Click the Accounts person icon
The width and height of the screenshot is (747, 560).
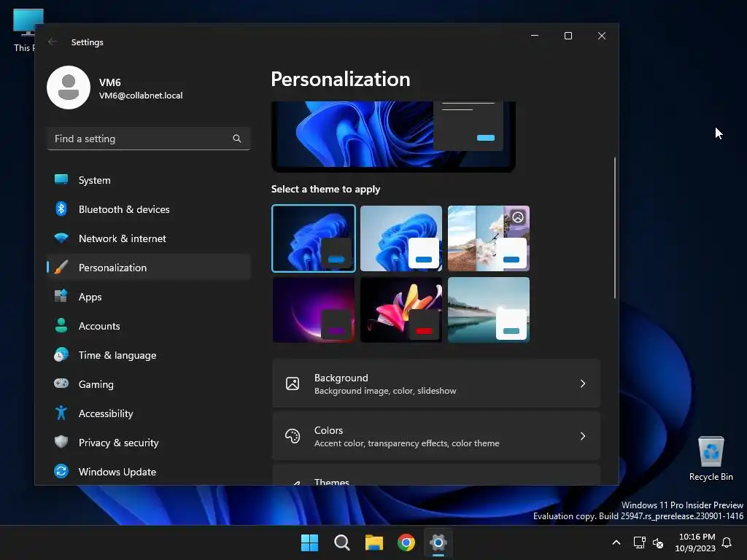[x=61, y=325]
